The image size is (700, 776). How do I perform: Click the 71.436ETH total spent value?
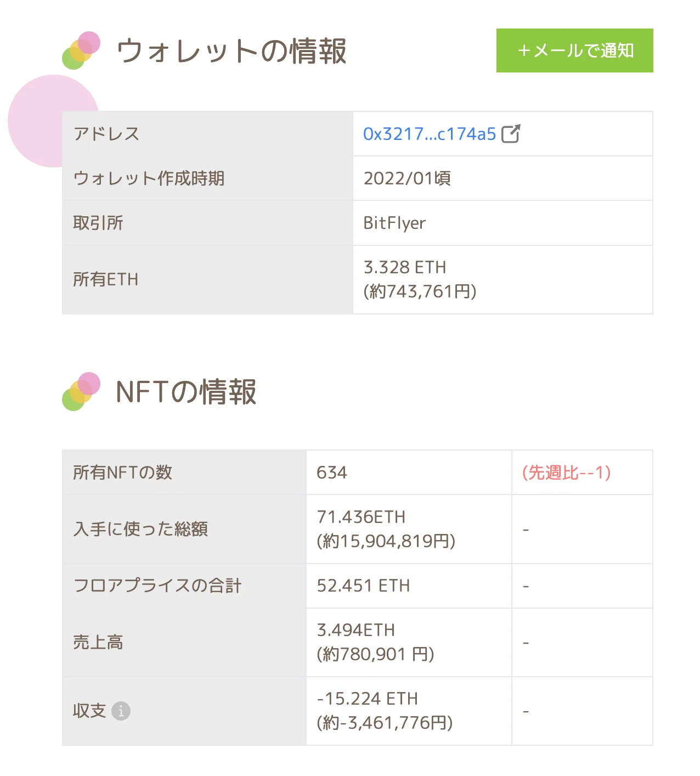click(361, 517)
